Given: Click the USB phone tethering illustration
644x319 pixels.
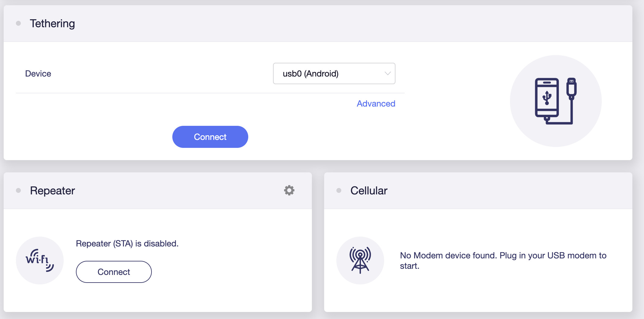Looking at the screenshot, I should click(556, 101).
